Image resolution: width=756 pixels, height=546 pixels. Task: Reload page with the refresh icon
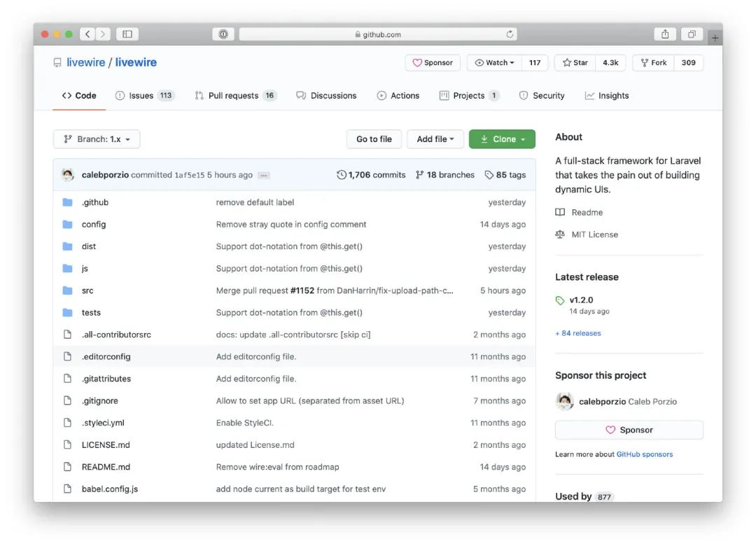coord(510,34)
